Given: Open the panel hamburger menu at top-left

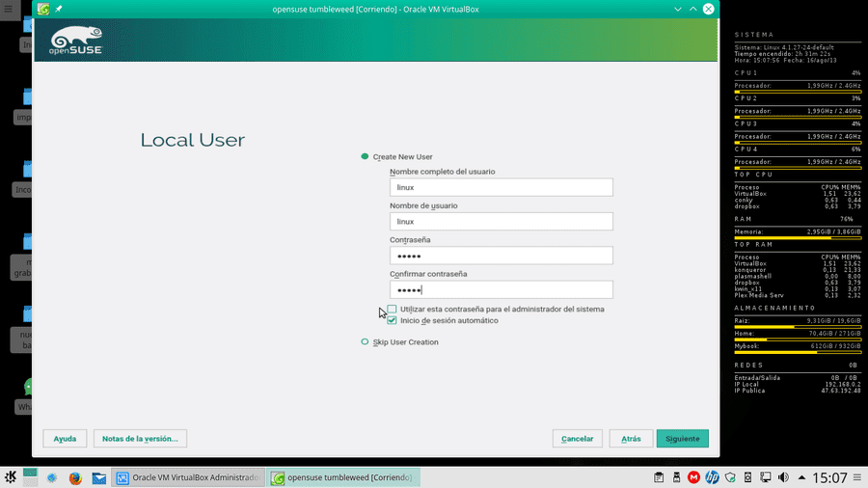Looking at the screenshot, I should tap(9, 9).
